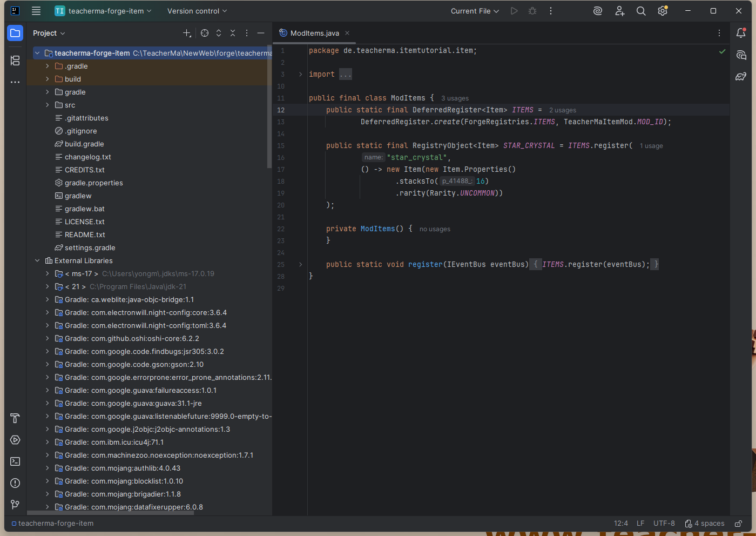Viewport: 756px width, 536px height.
Task: Open editor tab options menu
Action: (719, 33)
